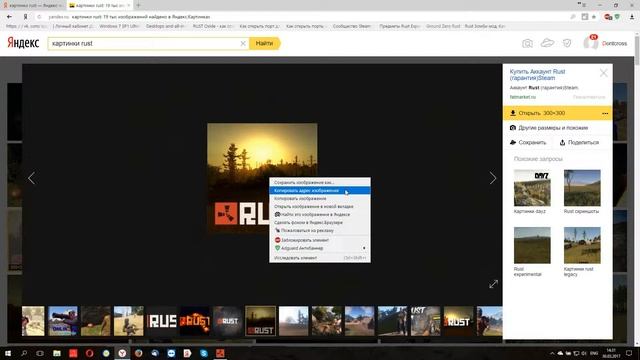Click the Поделиться button
The width and height of the screenshot is (640, 360).
click(579, 142)
